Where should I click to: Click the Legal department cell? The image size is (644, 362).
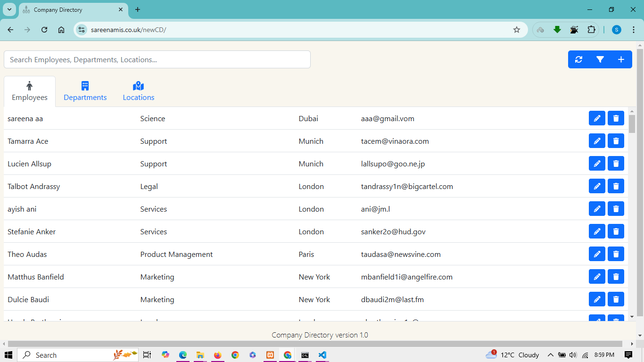tap(149, 186)
